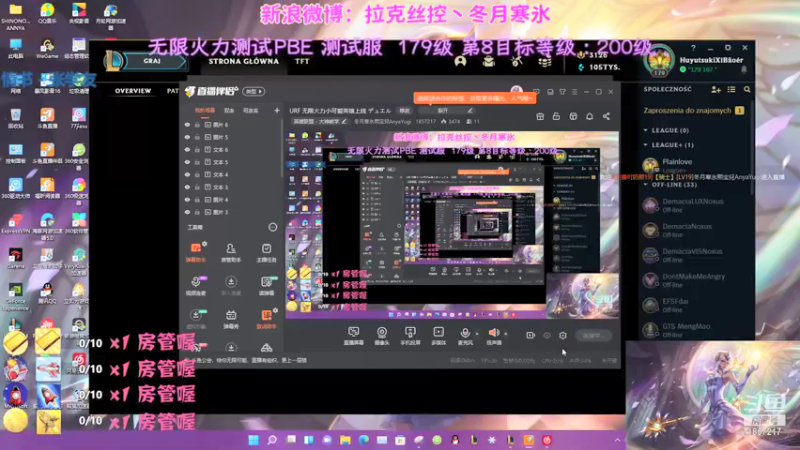Open the 房管助手 tool
The image size is (800, 450).
tap(231, 253)
